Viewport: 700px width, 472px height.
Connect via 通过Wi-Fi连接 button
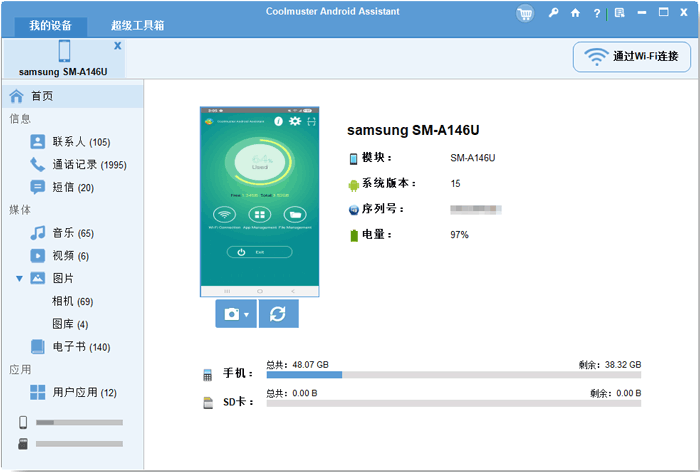632,57
